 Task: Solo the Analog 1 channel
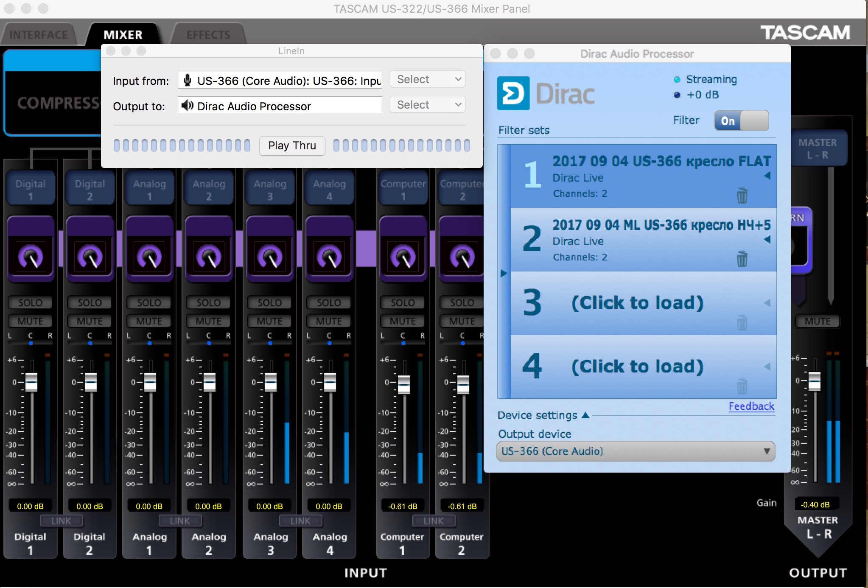pos(149,302)
